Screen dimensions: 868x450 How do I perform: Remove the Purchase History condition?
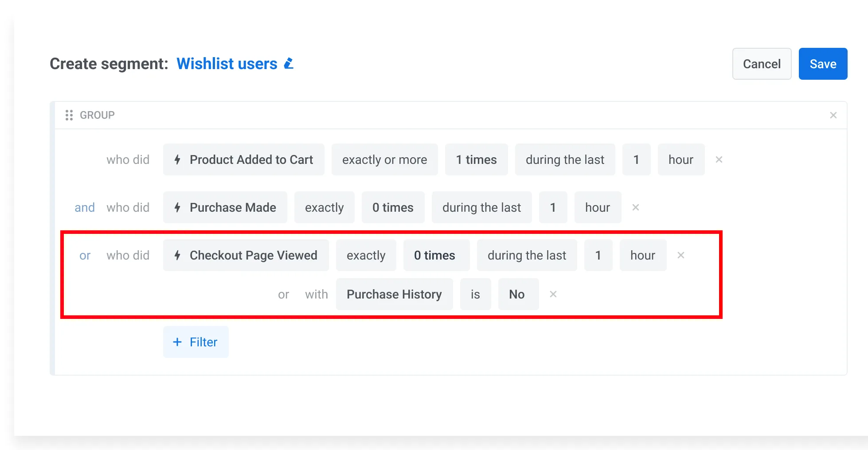click(553, 294)
